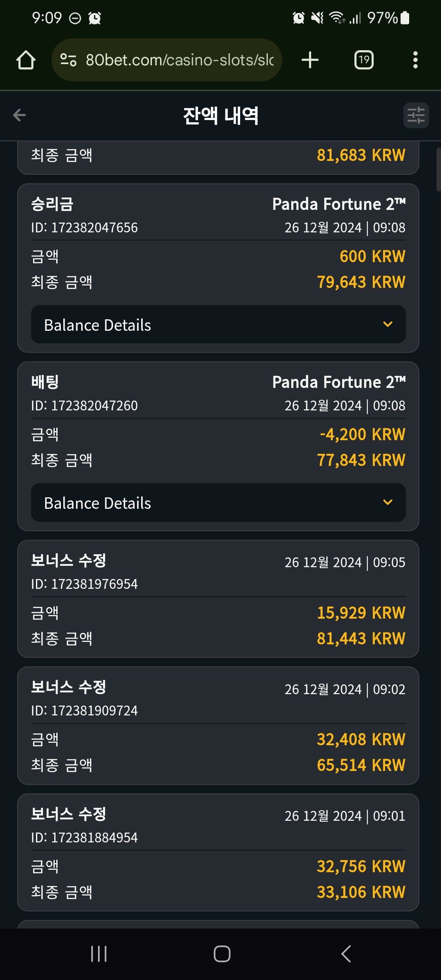441x980 pixels.
Task: Open the browser three-dot menu
Action: pyautogui.click(x=415, y=60)
